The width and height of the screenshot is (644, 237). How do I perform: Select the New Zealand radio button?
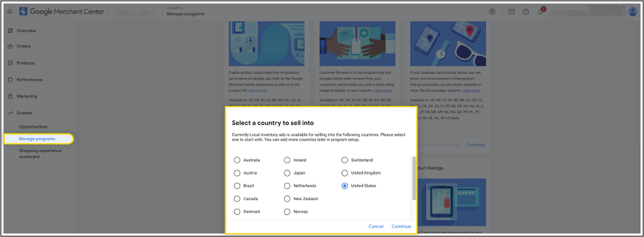coord(287,199)
